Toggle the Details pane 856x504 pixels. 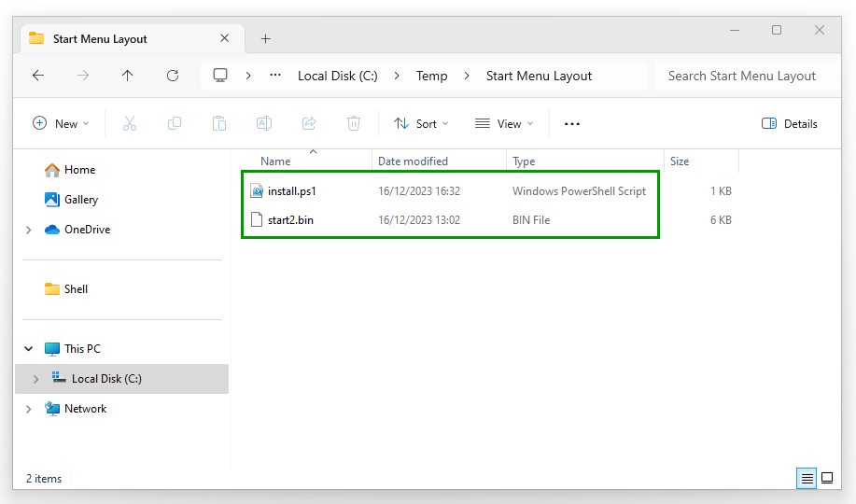pyautogui.click(x=790, y=123)
